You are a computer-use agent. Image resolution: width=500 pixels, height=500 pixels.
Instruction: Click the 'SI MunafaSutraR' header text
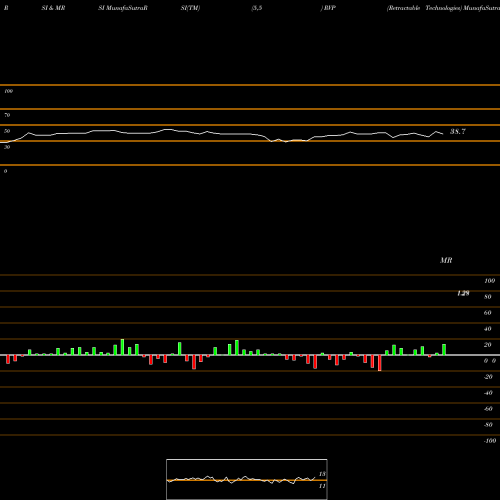tap(123, 8)
